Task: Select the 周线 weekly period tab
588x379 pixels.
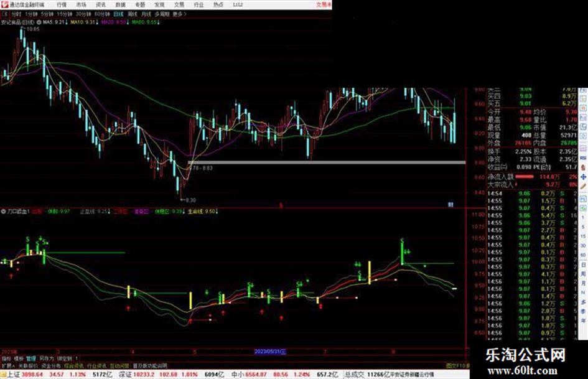Action: (x=133, y=14)
